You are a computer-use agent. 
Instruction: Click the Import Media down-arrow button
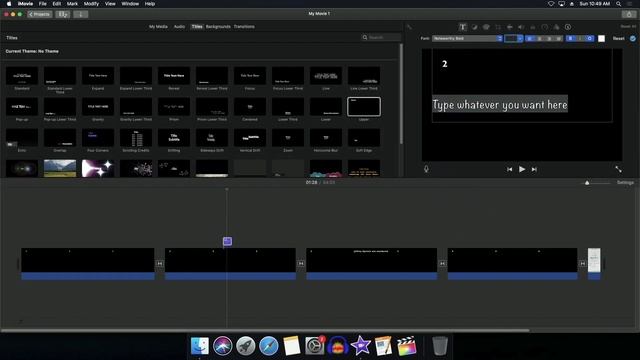[80, 14]
